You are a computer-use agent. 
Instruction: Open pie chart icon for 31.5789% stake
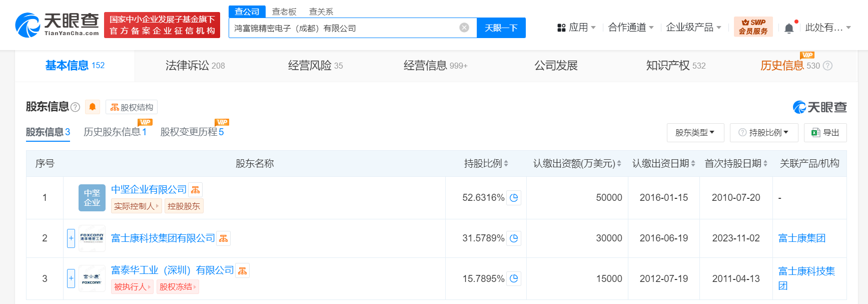pos(514,238)
